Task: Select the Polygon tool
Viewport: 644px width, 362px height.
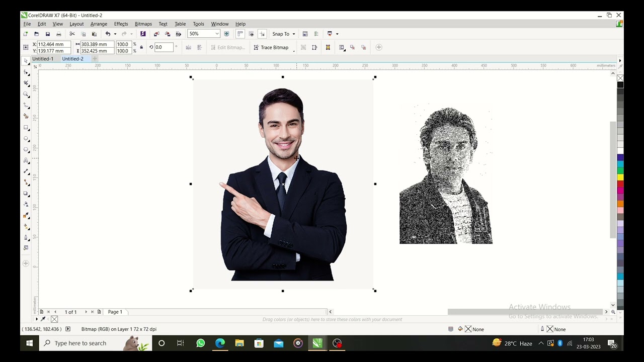Action: click(26, 149)
